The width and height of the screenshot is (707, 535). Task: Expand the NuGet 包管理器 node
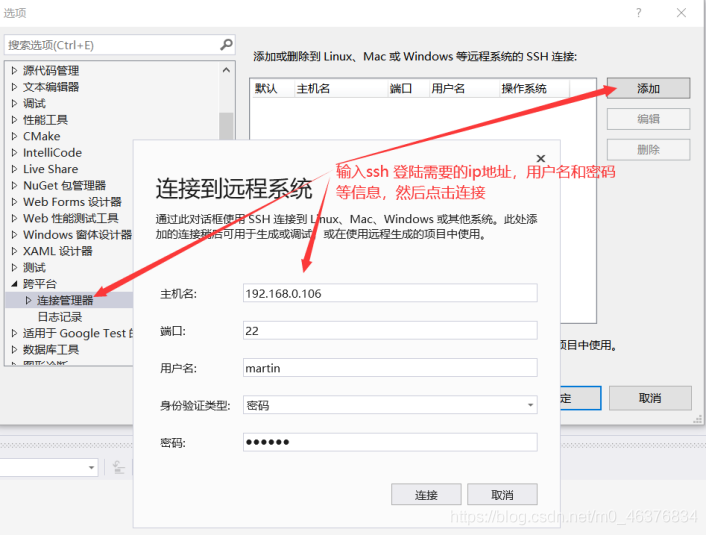click(14, 185)
